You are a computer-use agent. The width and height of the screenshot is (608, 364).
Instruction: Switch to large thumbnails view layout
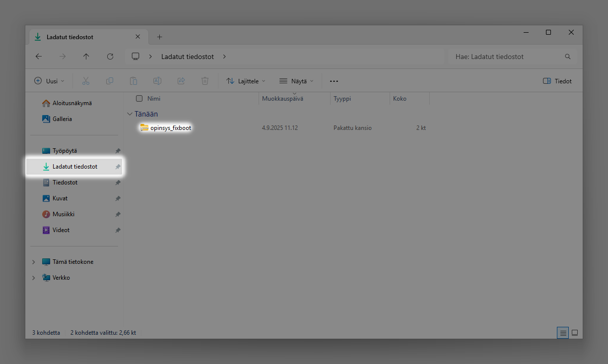click(575, 333)
